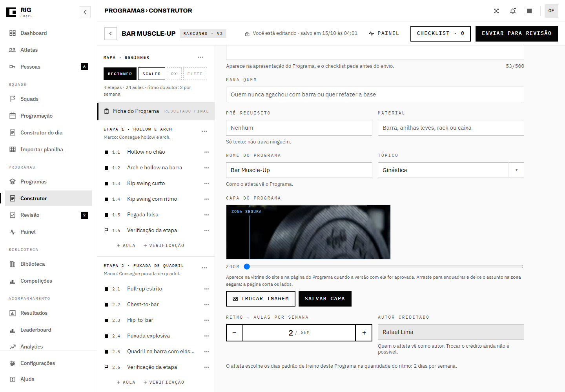
Task: Open Revisão in the sidebar
Action: click(48, 215)
